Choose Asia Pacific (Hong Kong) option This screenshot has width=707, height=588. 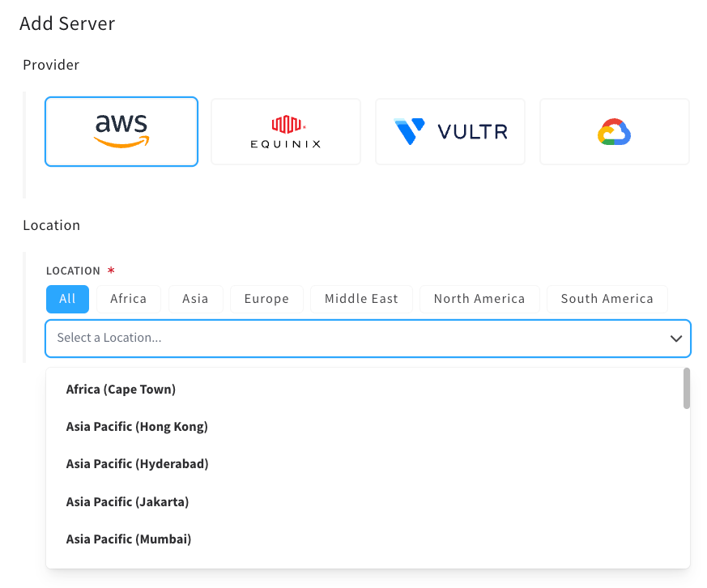click(368, 427)
